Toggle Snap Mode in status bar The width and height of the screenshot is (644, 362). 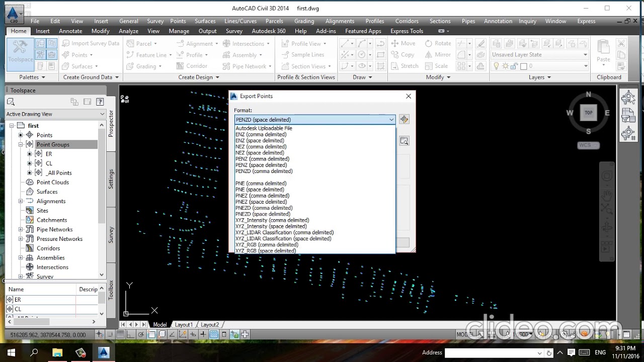coord(110,334)
